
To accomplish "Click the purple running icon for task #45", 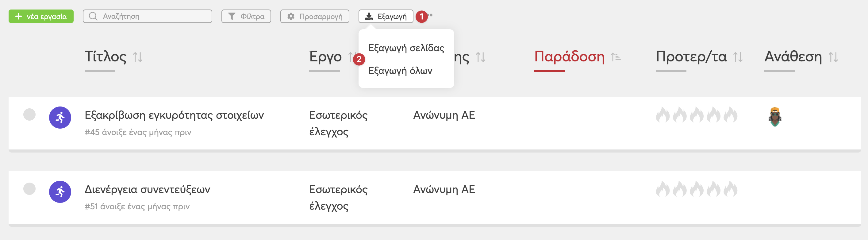I will [60, 118].
